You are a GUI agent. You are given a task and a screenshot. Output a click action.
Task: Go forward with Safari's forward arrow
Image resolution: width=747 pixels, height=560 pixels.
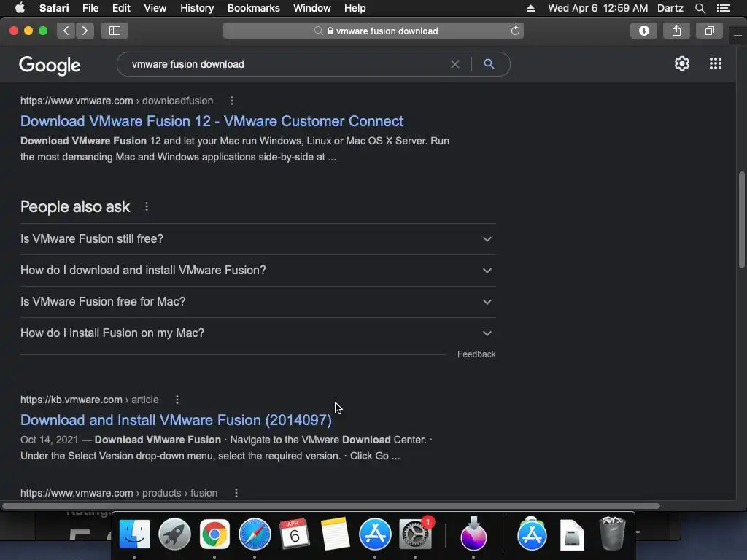point(85,31)
